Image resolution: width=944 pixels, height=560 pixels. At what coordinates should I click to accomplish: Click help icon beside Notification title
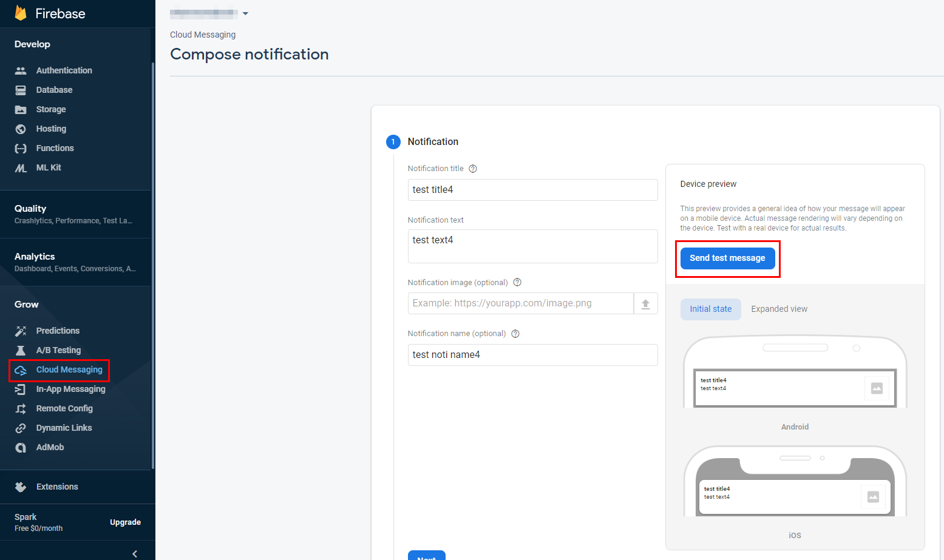point(473,169)
